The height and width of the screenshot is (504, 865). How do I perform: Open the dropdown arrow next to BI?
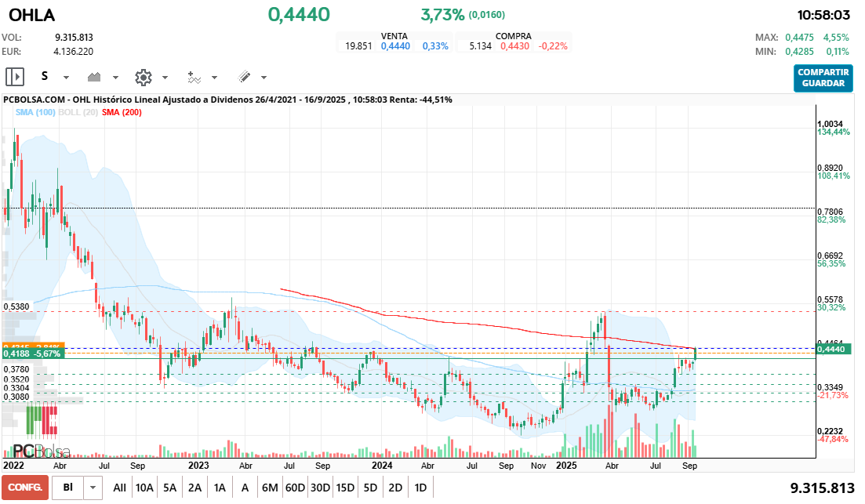(93, 488)
